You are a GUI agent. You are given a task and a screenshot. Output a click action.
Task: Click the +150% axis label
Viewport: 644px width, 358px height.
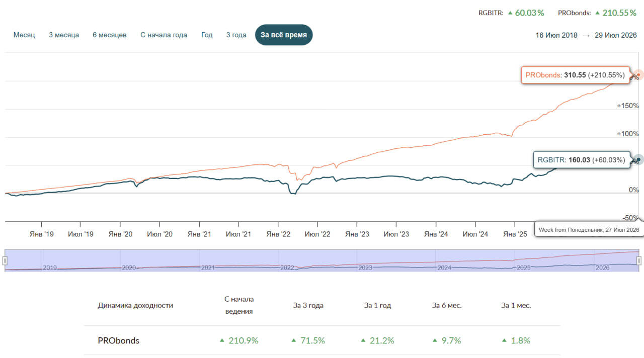[628, 106]
